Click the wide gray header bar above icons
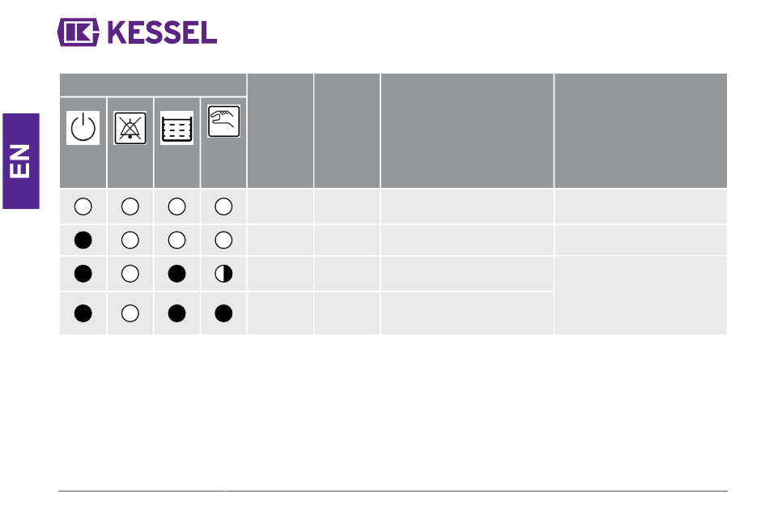Screen dimensions: 769x532 (x=153, y=85)
